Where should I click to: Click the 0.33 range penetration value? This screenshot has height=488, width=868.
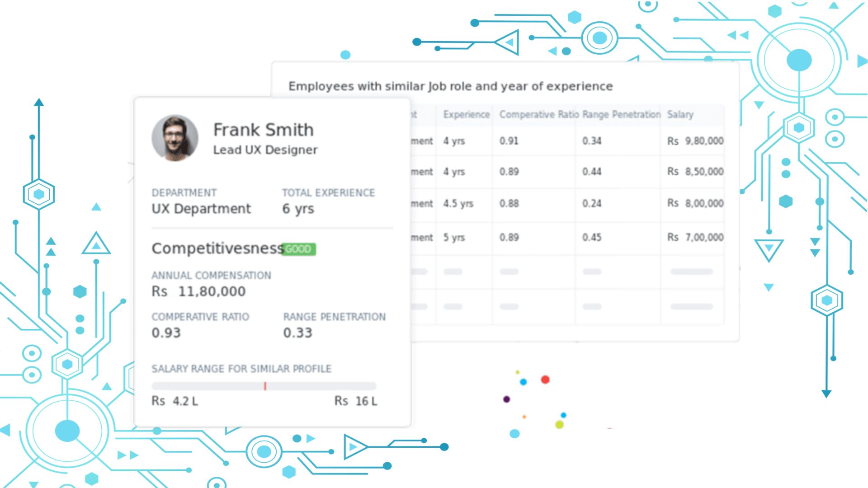pyautogui.click(x=297, y=333)
